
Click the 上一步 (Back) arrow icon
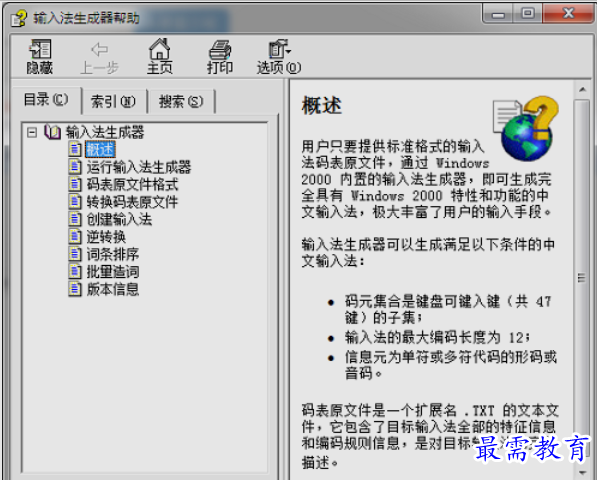pos(100,49)
